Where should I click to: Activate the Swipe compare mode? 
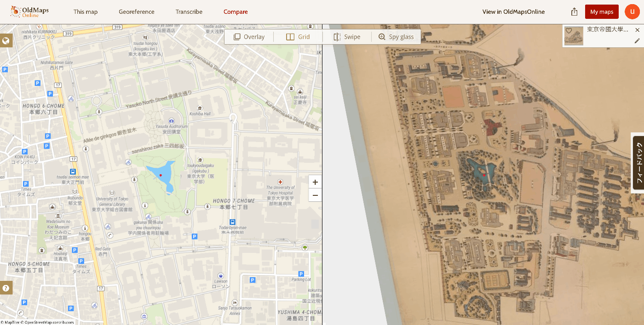pyautogui.click(x=347, y=37)
